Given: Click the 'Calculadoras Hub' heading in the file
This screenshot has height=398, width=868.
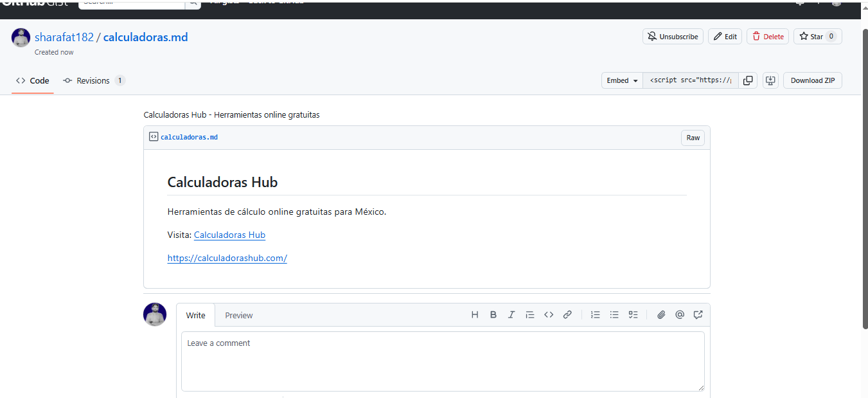Looking at the screenshot, I should [222, 182].
